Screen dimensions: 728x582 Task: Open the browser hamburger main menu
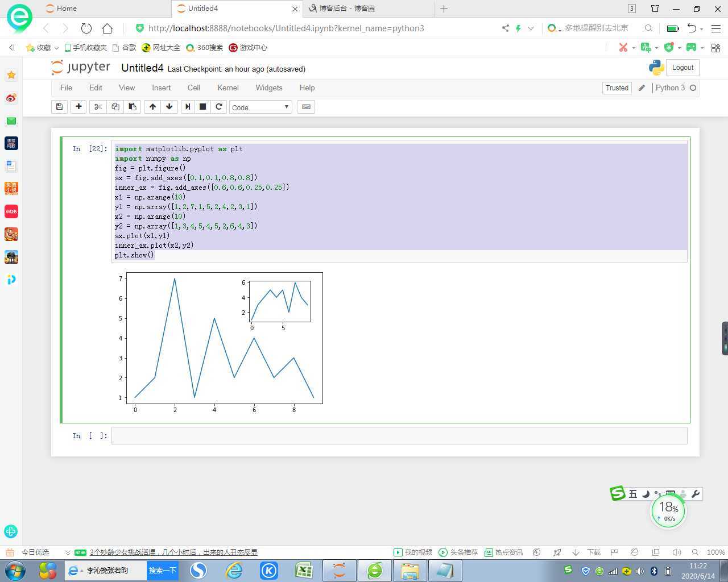click(716, 28)
